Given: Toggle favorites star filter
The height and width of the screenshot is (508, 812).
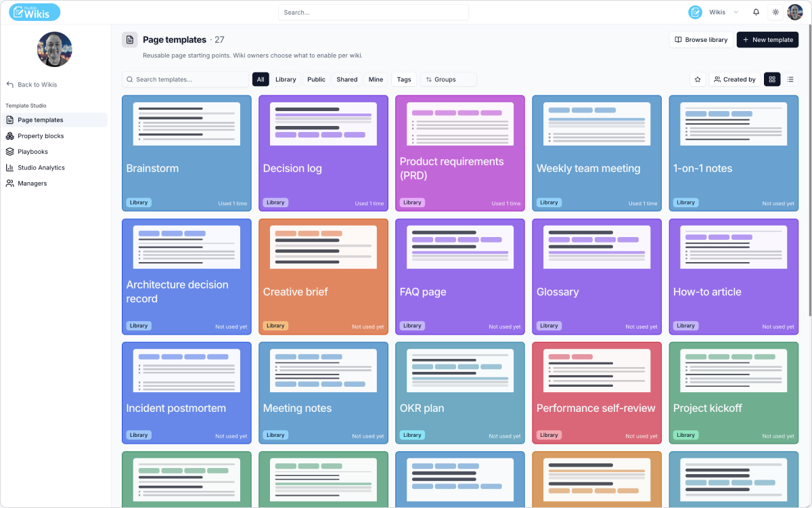Looking at the screenshot, I should pyautogui.click(x=698, y=79).
